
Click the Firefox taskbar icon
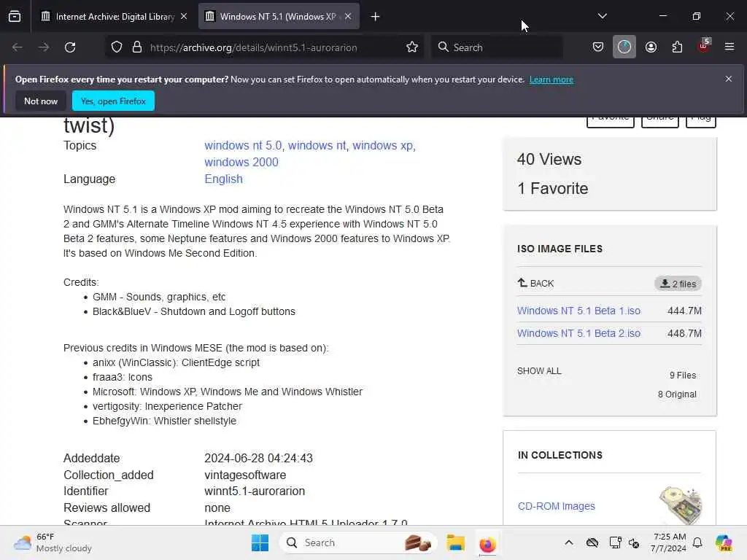click(x=487, y=543)
